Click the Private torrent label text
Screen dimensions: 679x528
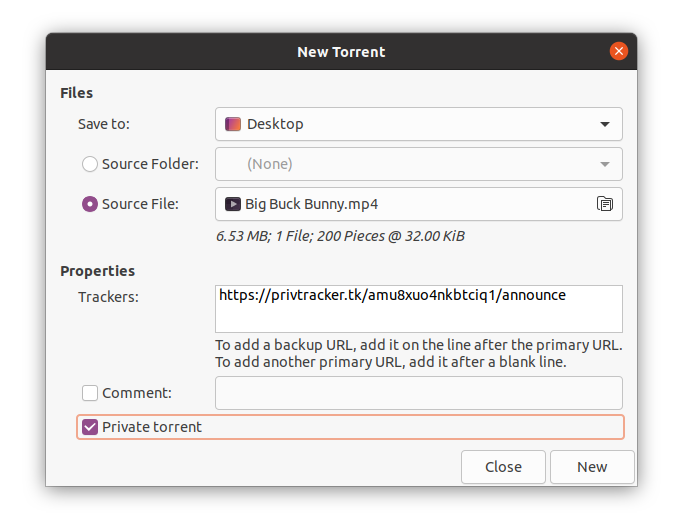(152, 427)
